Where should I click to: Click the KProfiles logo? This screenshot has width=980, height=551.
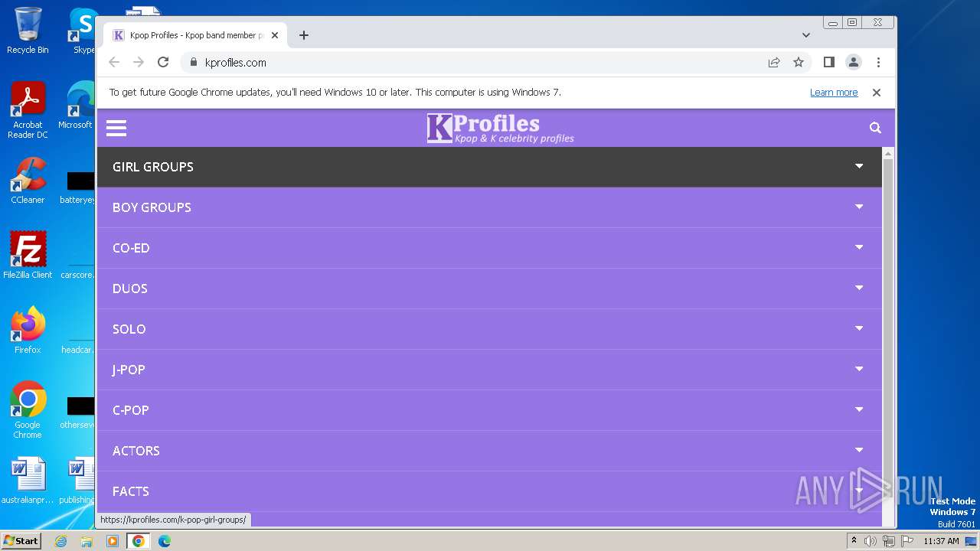tap(500, 128)
